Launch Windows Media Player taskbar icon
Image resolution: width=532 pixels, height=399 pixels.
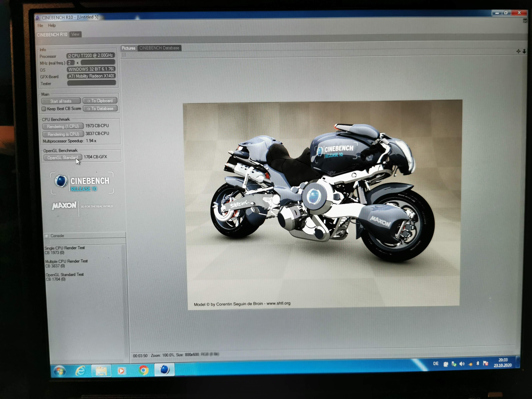pyautogui.click(x=122, y=371)
